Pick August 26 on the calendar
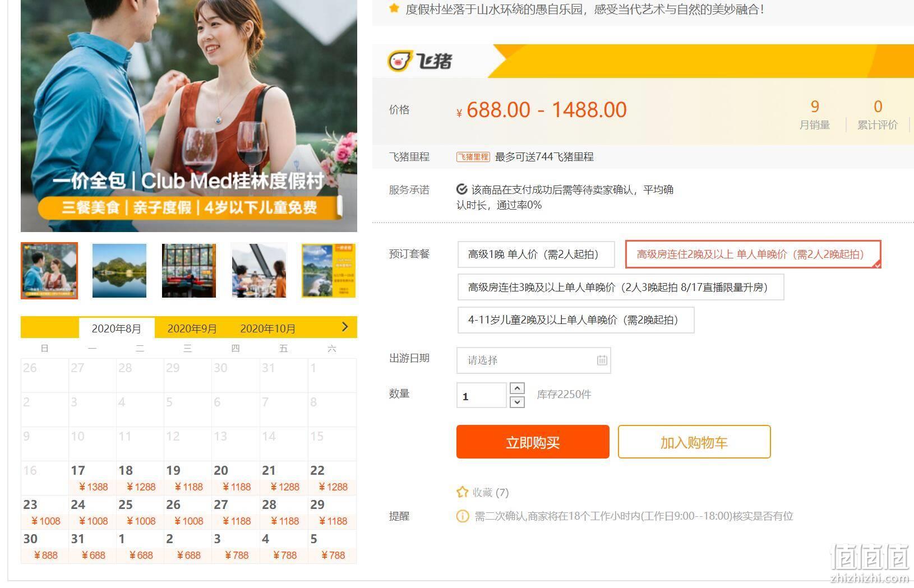This screenshot has height=588, width=914. coord(188,512)
